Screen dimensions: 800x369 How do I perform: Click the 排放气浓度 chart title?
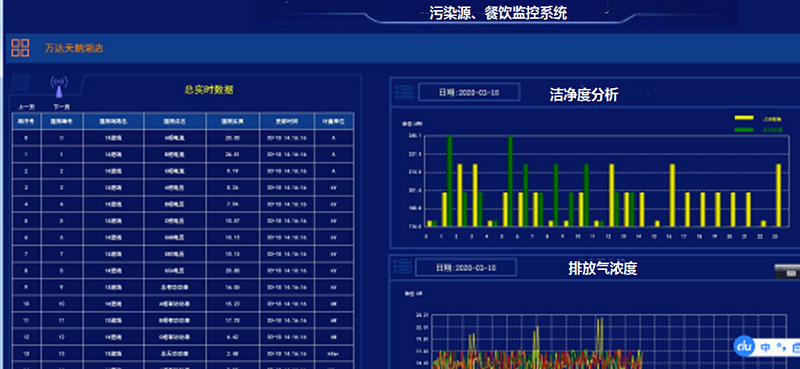point(603,268)
